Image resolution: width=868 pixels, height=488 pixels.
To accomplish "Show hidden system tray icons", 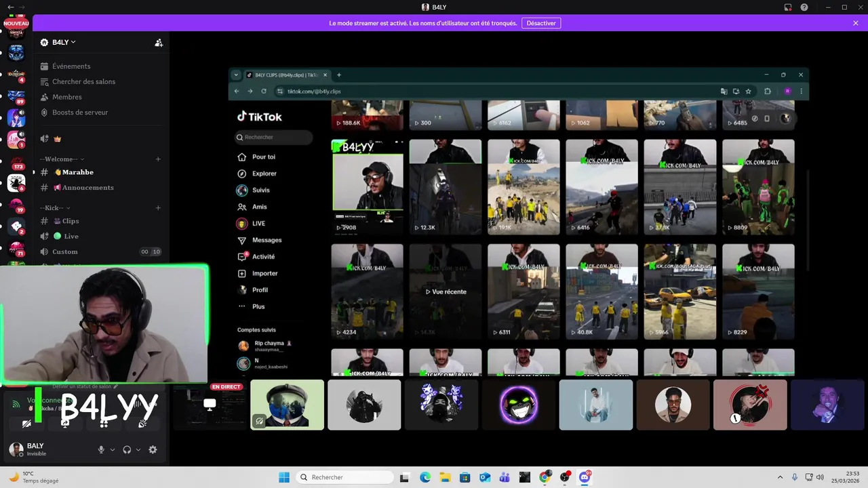I will click(780, 477).
